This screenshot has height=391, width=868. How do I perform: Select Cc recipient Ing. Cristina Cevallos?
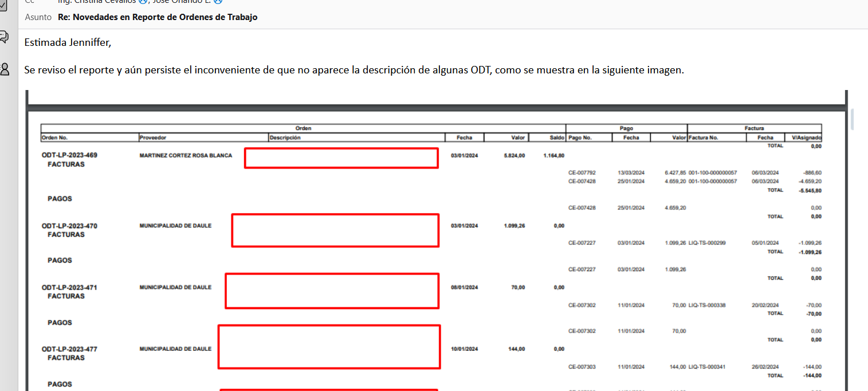[96, 2]
